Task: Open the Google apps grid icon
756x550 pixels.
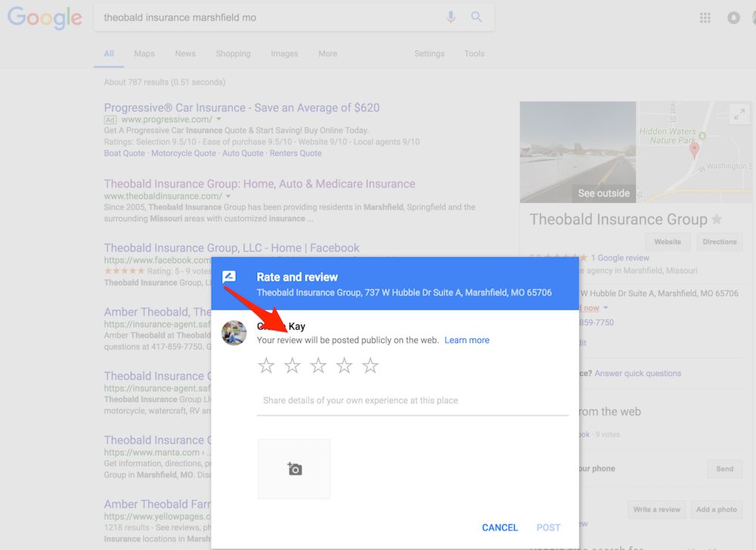Action: pyautogui.click(x=705, y=18)
